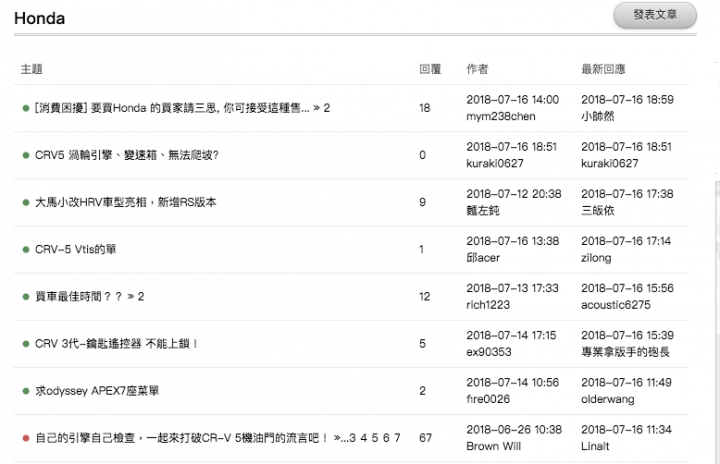Click green status dot beside 大馬小改HRV thread
The image size is (720, 464).
(26, 203)
